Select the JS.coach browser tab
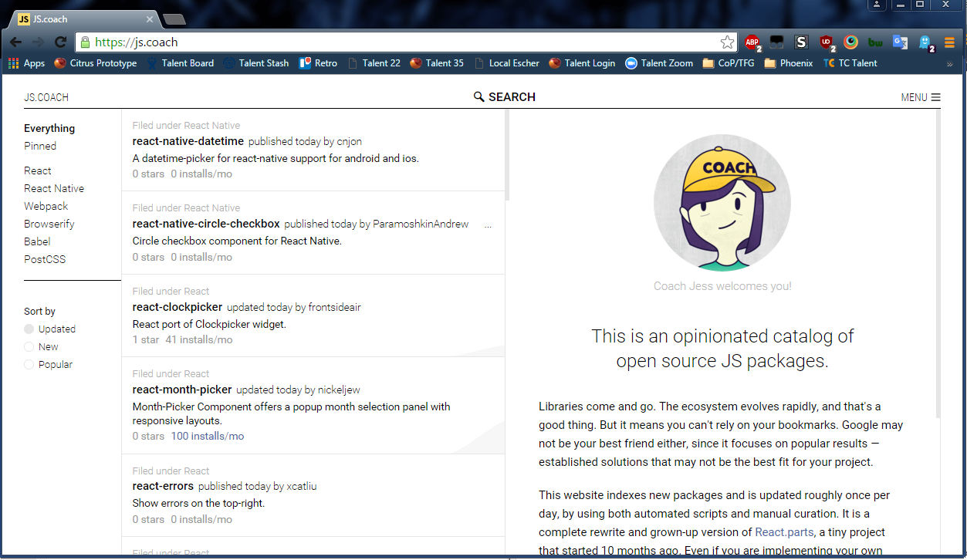The image size is (967, 560). click(x=83, y=19)
